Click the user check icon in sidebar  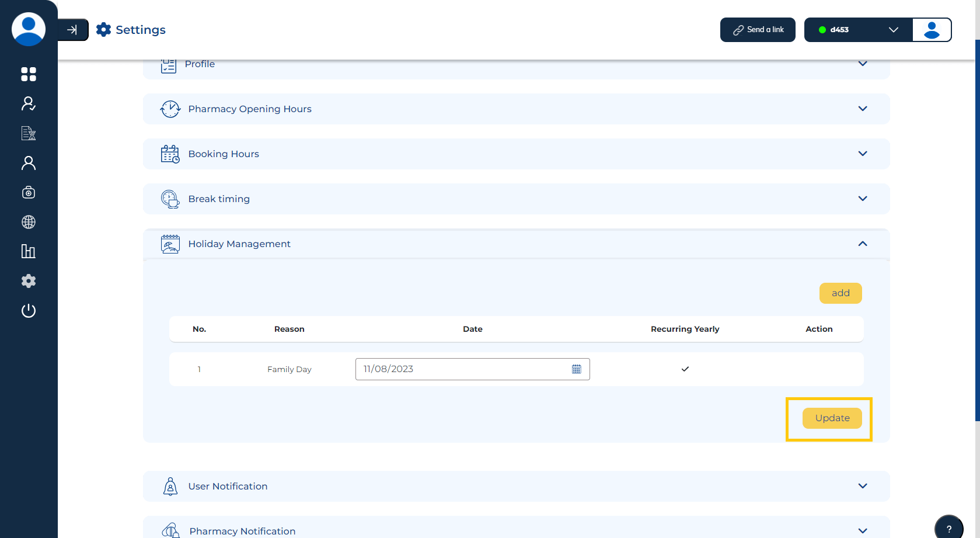tap(28, 104)
